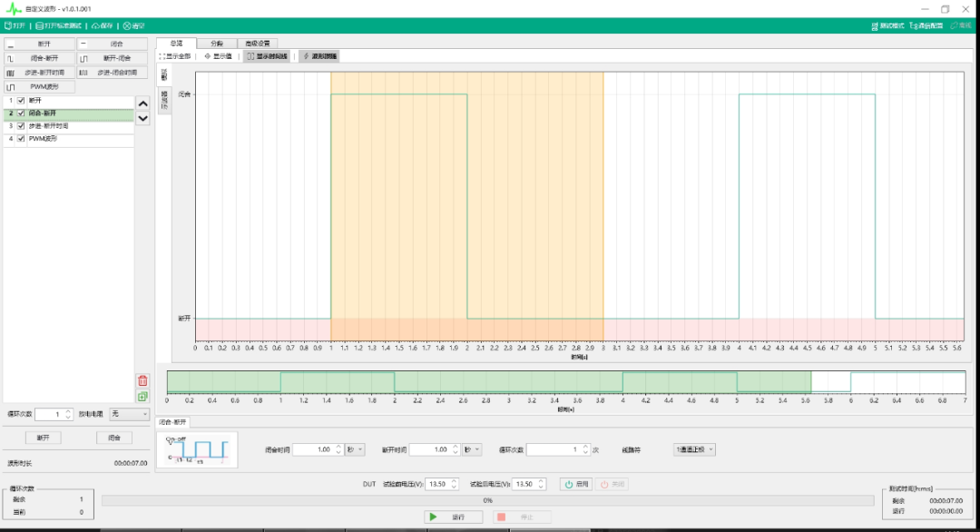This screenshot has width=980, height=532.
Task: Duplicate segment with green copy icon
Action: tap(142, 397)
